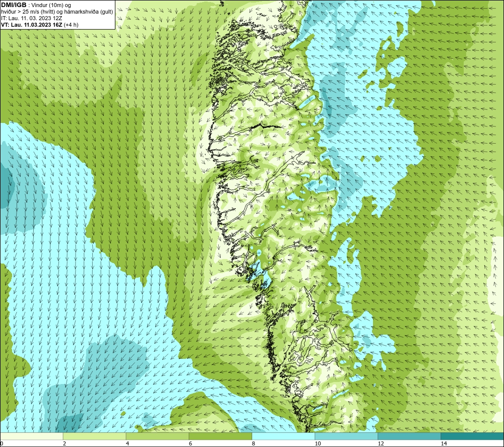Click the 'IT: Lau. 11. 03. 2023 12Z' line

(31, 18)
